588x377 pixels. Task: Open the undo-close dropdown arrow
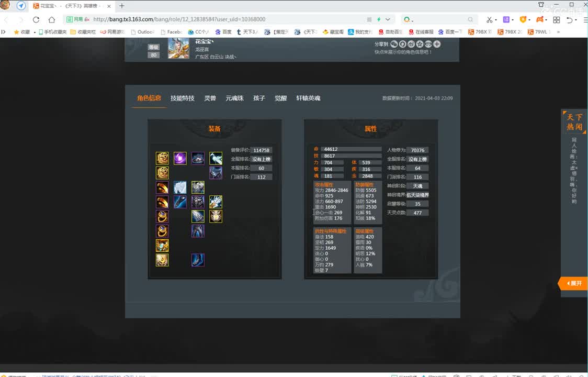click(x=576, y=20)
